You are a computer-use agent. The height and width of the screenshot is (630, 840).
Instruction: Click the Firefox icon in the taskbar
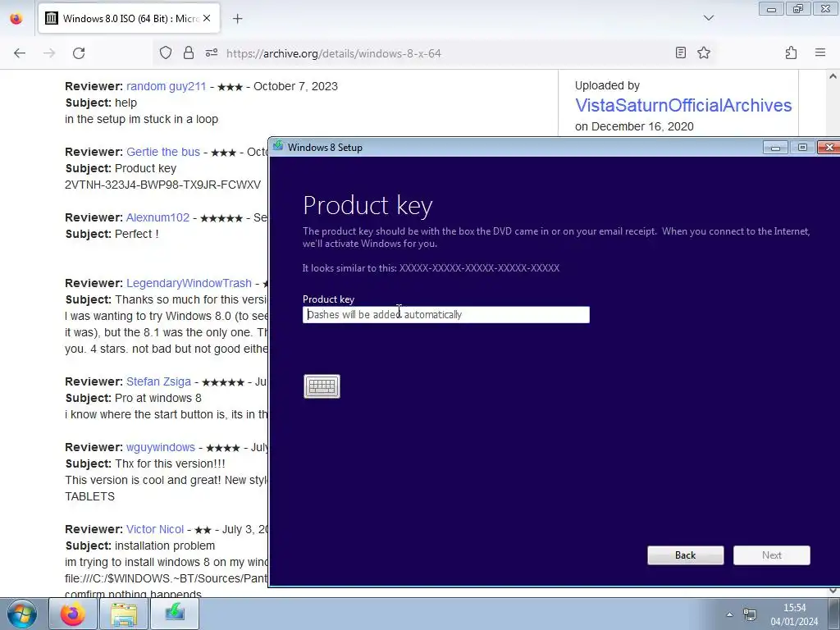pyautogui.click(x=73, y=614)
